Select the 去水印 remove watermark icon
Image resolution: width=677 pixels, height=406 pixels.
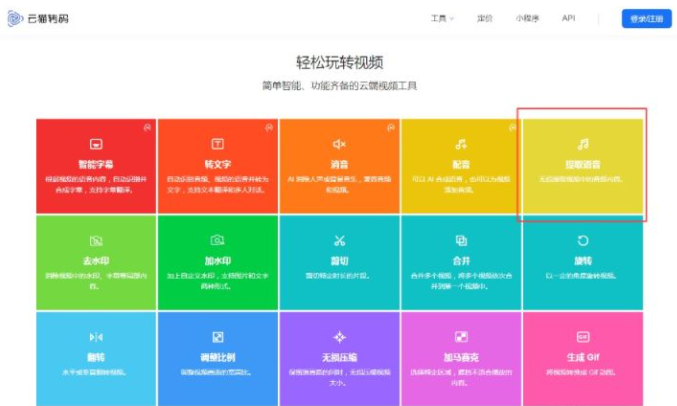96,241
